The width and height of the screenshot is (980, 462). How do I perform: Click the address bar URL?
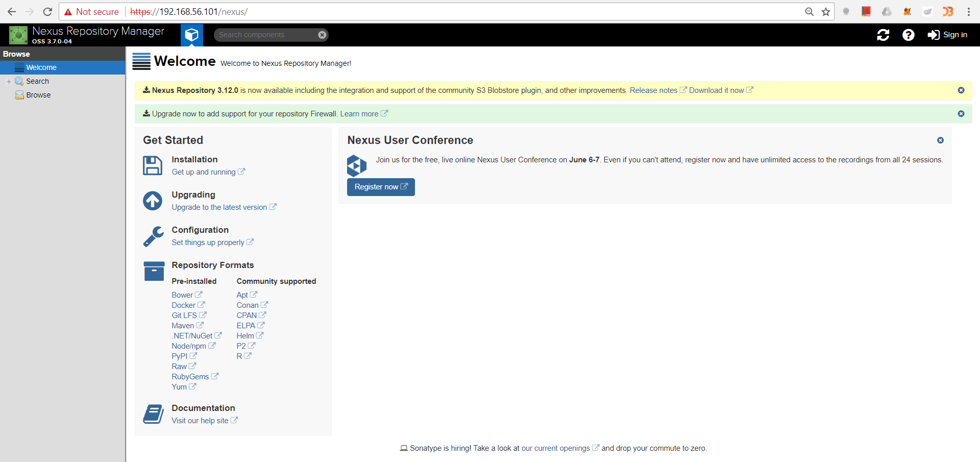[189, 12]
